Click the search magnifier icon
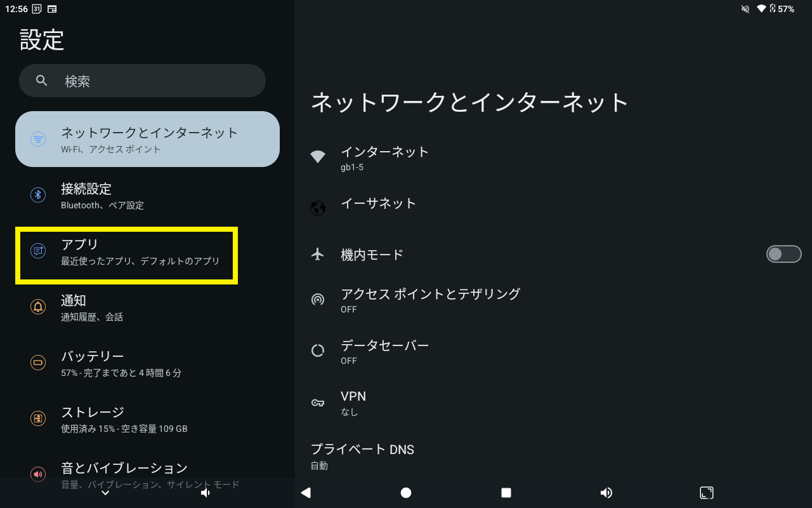Screen dimensions: 812x508 (42, 81)
